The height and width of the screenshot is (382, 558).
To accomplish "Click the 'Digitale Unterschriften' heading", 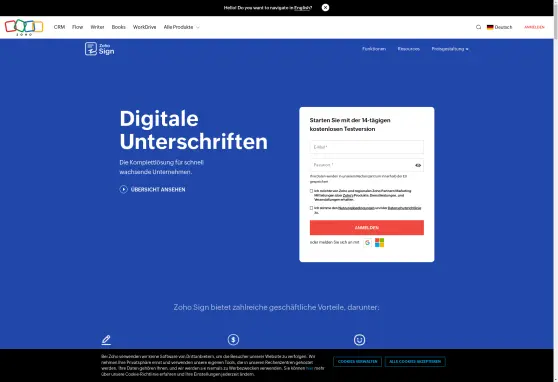I will [194, 130].
